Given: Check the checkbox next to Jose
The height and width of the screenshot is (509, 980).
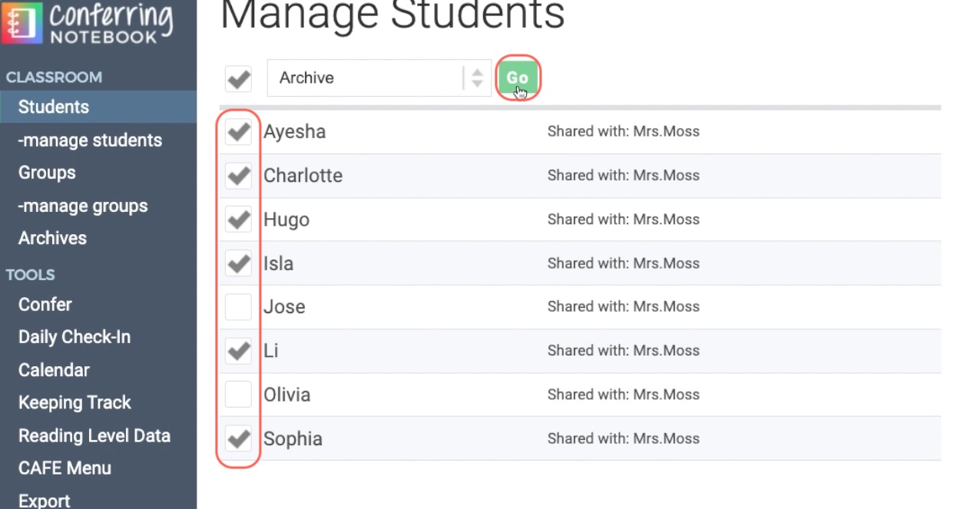Looking at the screenshot, I should 238,307.
